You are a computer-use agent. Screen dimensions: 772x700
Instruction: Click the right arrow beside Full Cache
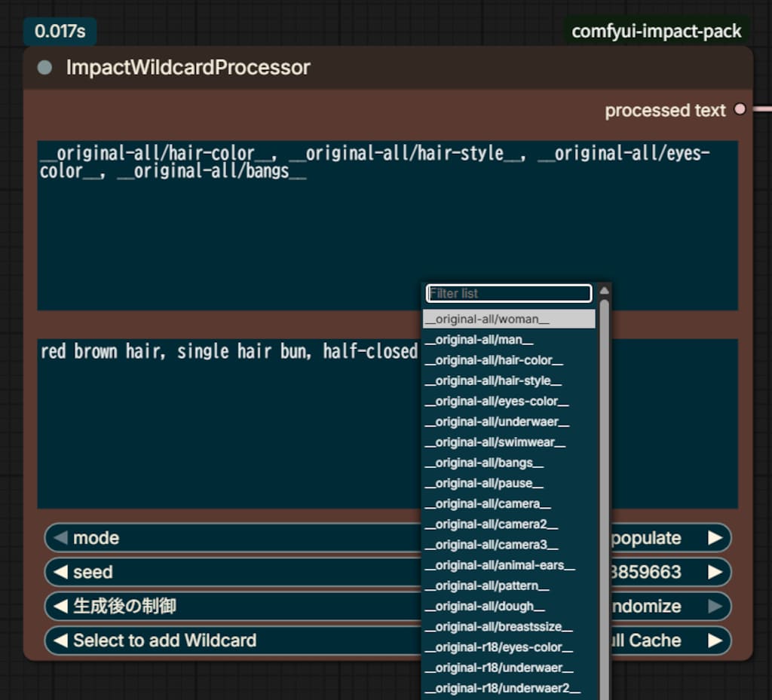[715, 640]
